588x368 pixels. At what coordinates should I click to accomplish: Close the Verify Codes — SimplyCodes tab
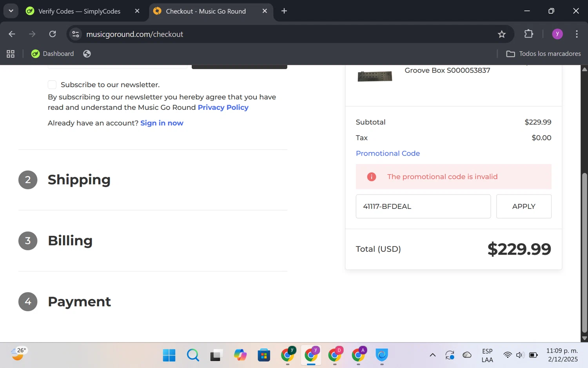pyautogui.click(x=137, y=11)
